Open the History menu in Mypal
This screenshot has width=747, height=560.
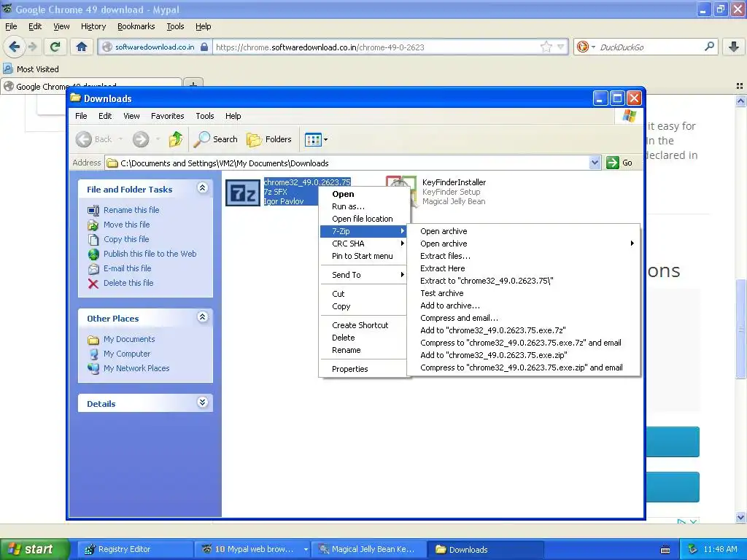(x=93, y=26)
